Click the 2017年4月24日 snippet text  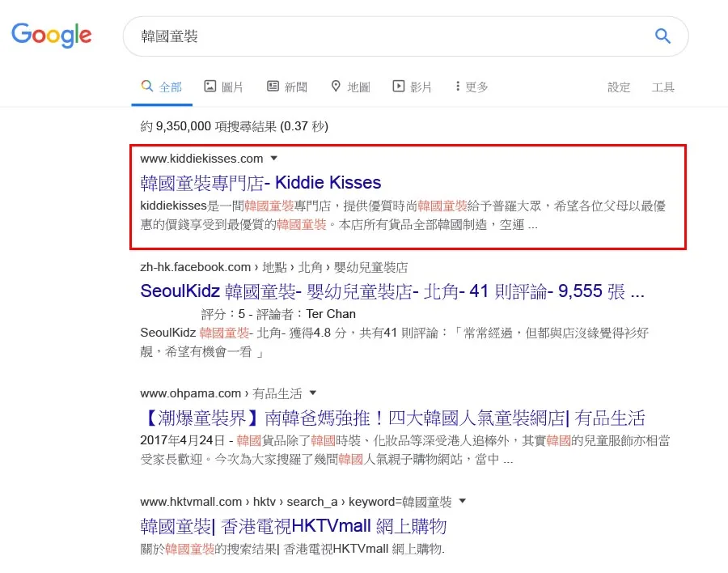tap(405, 450)
